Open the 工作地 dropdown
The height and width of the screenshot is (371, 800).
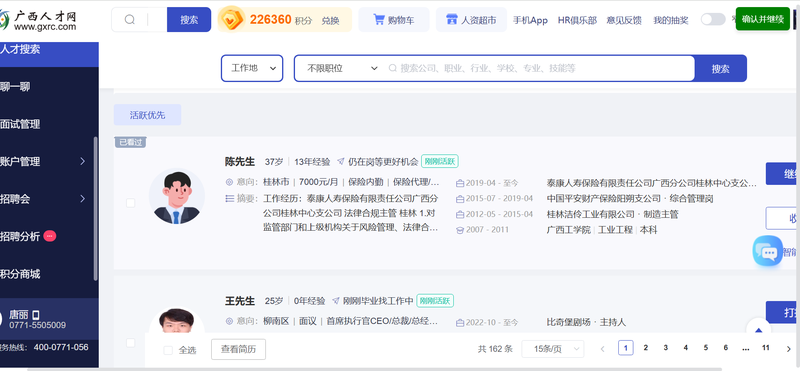tap(252, 68)
